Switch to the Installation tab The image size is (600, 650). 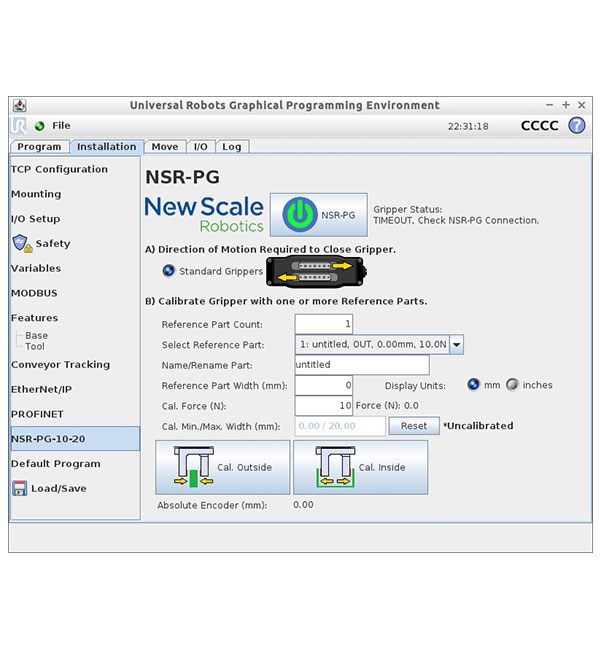pyautogui.click(x=107, y=147)
